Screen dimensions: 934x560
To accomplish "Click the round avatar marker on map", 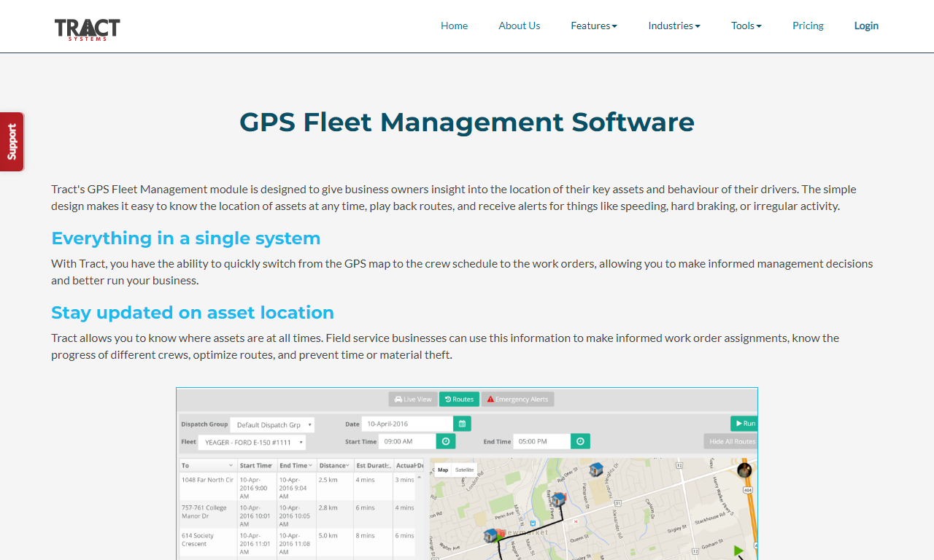I will pyautogui.click(x=744, y=470).
